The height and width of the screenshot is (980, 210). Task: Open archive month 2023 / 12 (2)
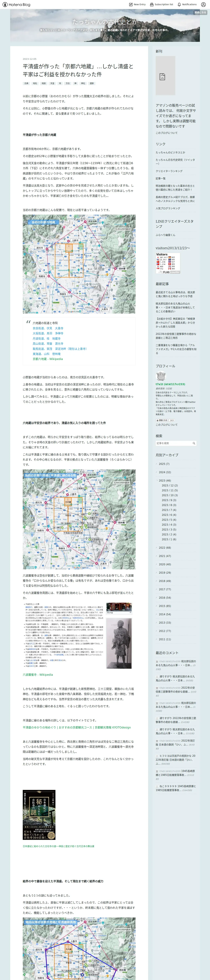170,485
